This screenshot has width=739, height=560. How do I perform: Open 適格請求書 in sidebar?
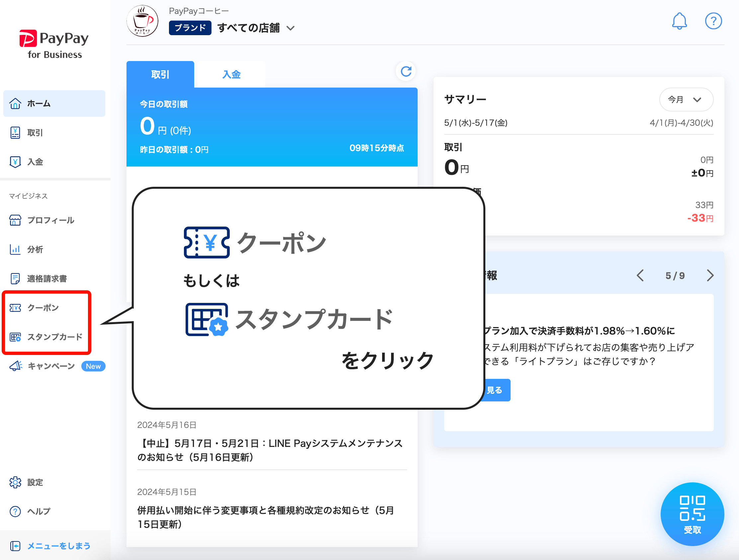tap(47, 278)
